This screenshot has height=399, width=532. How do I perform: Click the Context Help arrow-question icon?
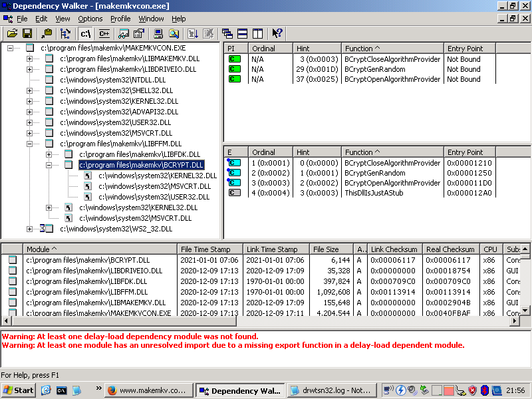coord(277,34)
